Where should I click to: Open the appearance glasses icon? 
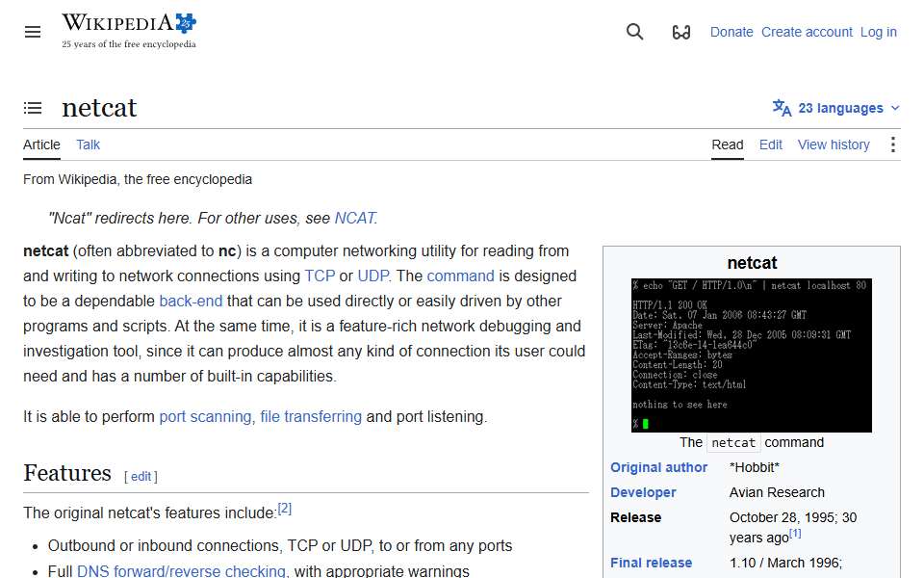coord(681,32)
